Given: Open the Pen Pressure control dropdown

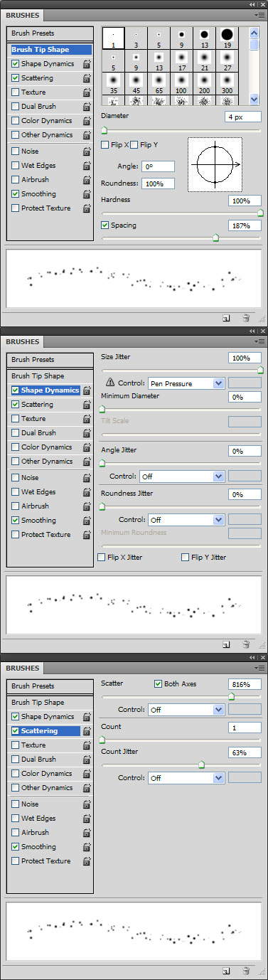Looking at the screenshot, I should tap(186, 383).
